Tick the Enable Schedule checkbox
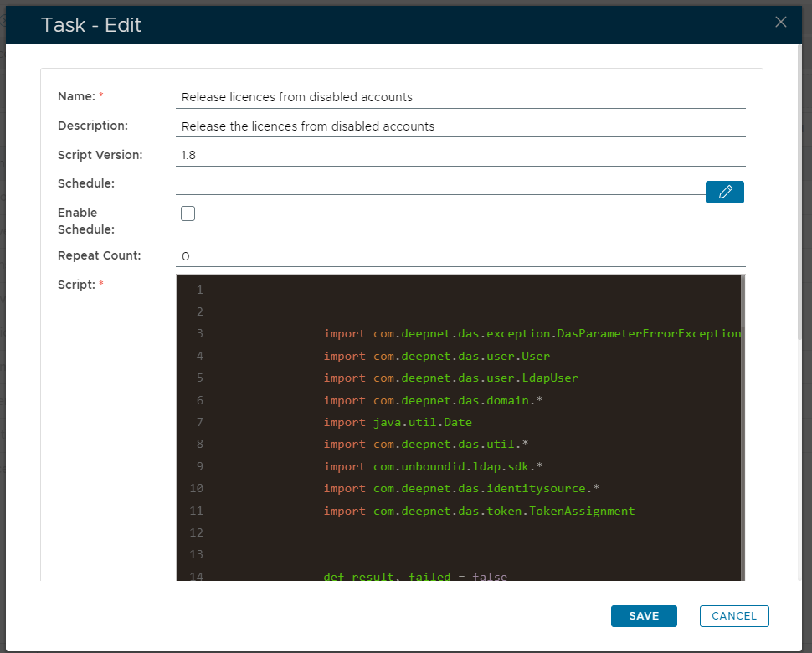Screen dimensions: 812x653 click(x=188, y=213)
